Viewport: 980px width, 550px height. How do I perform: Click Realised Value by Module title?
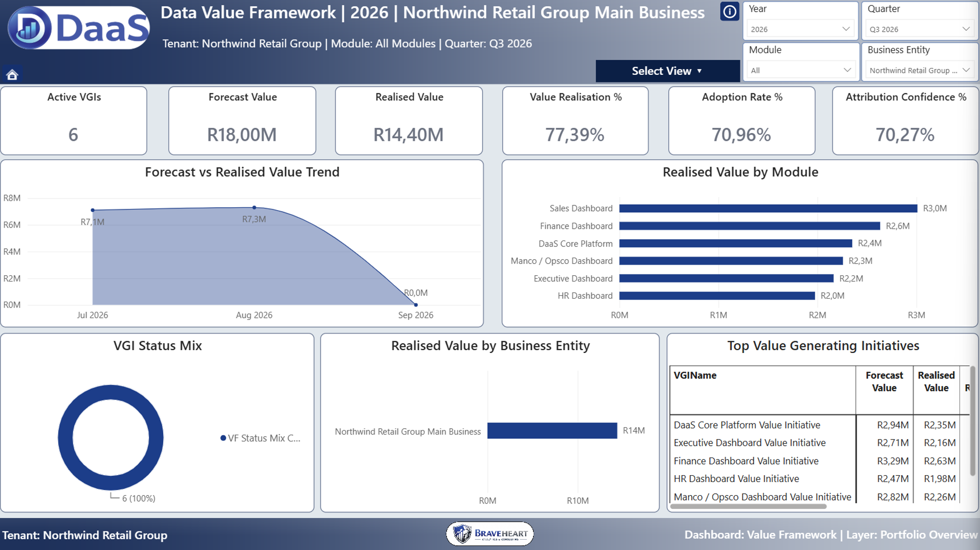[x=740, y=172]
